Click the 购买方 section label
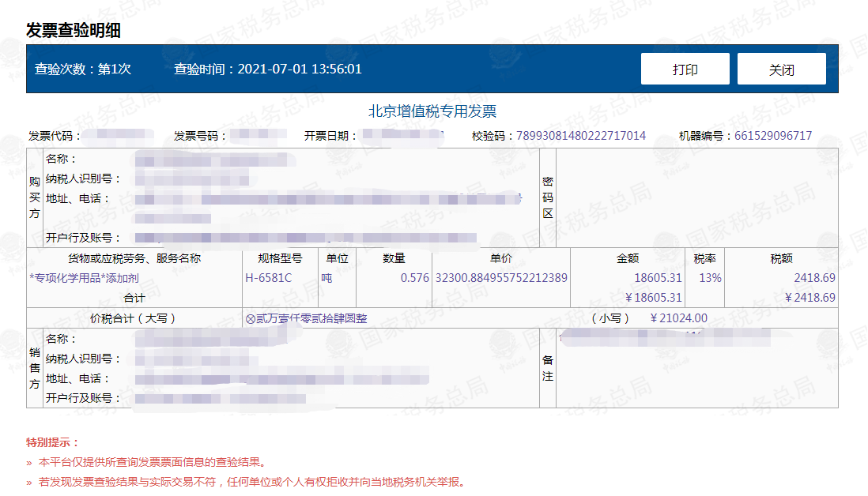The image size is (868, 496). (x=34, y=197)
